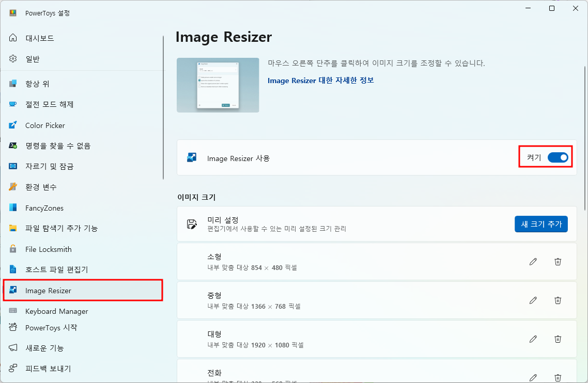Click the gear icon next to 일반

(x=13, y=59)
